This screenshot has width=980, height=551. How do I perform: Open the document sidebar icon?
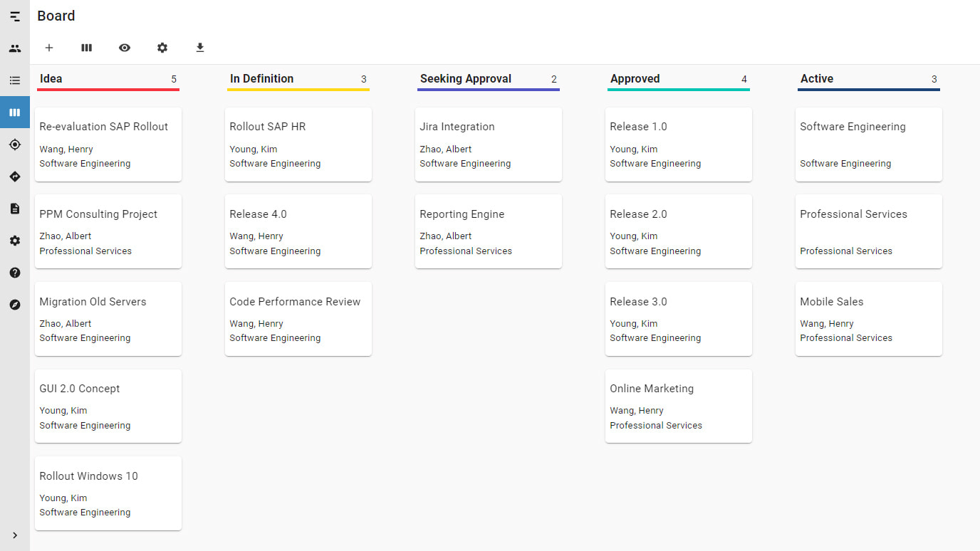pos(15,209)
